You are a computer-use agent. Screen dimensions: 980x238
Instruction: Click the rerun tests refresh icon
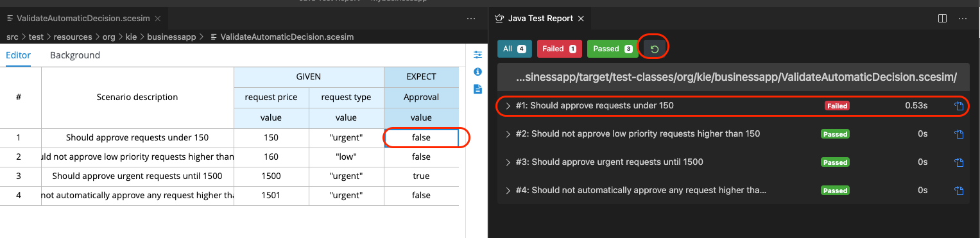click(x=654, y=49)
